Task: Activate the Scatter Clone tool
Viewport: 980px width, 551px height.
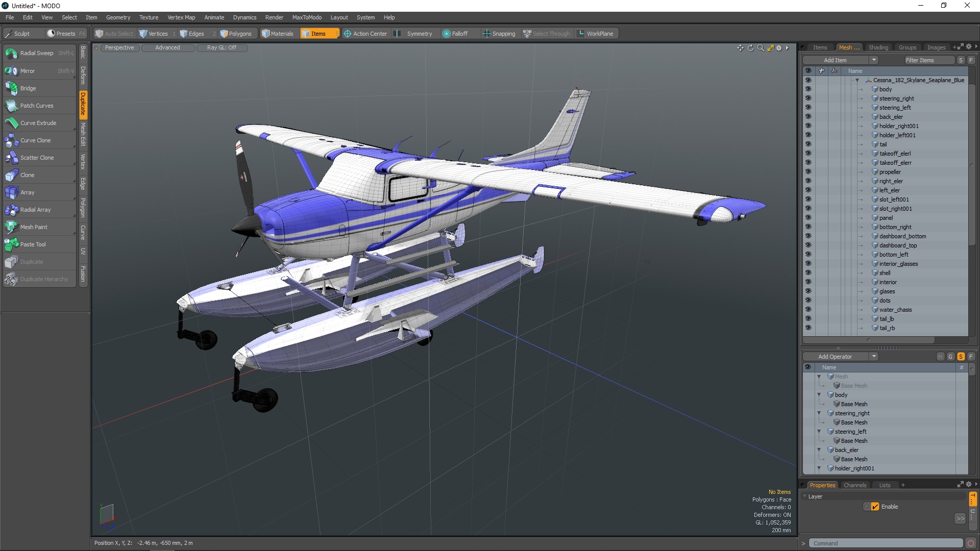Action: point(37,158)
